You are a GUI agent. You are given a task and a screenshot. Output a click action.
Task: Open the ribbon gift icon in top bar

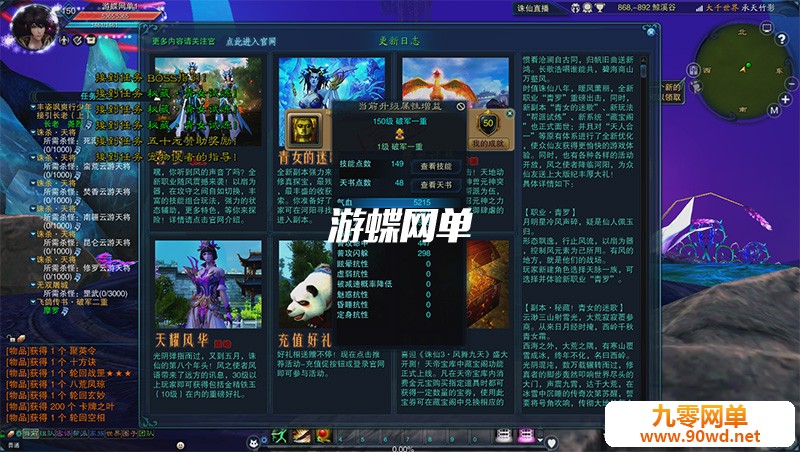(x=576, y=8)
